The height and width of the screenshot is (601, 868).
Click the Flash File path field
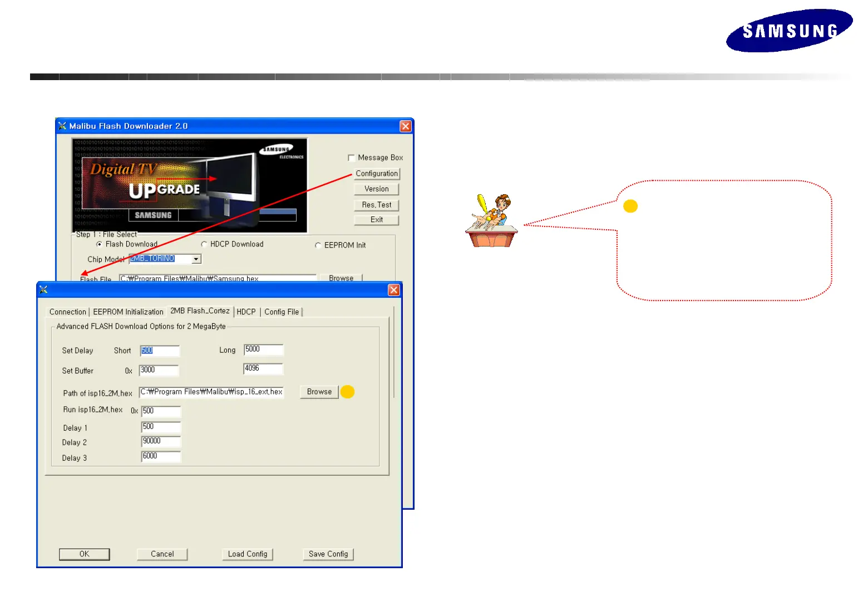click(218, 278)
